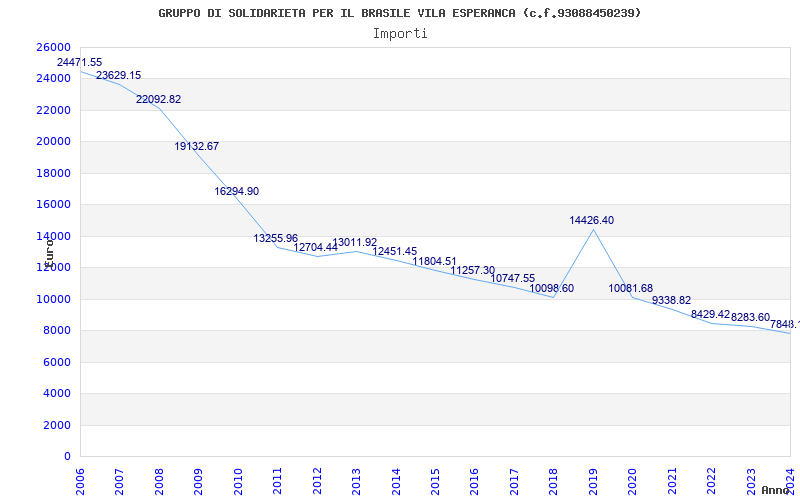The image size is (800, 500).
Task: Click the data label 11804.51
Action: click(434, 262)
